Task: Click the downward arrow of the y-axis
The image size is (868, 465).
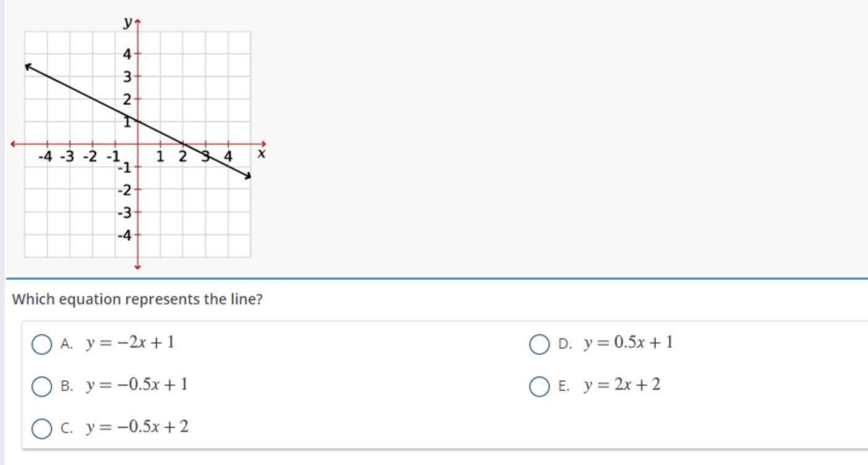Action: 137,266
